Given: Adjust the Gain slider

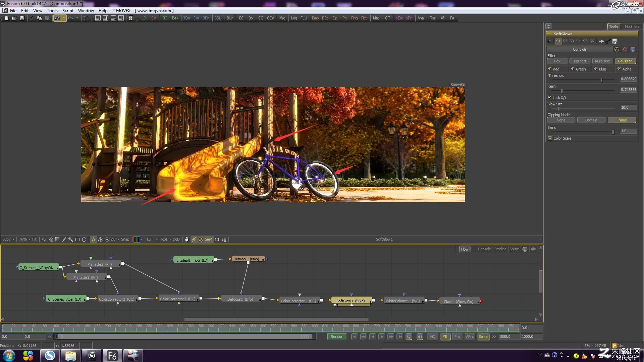Looking at the screenshot, I should click(562, 91).
